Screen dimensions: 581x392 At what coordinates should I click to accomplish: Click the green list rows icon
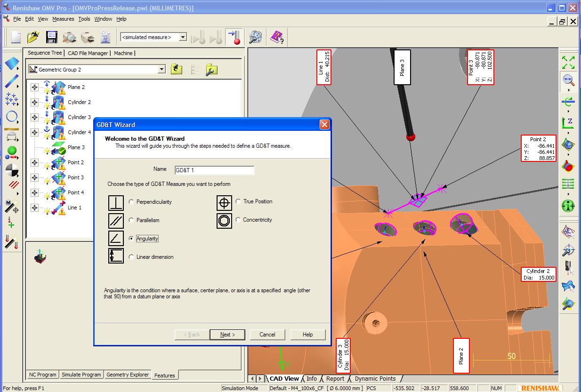tap(568, 184)
